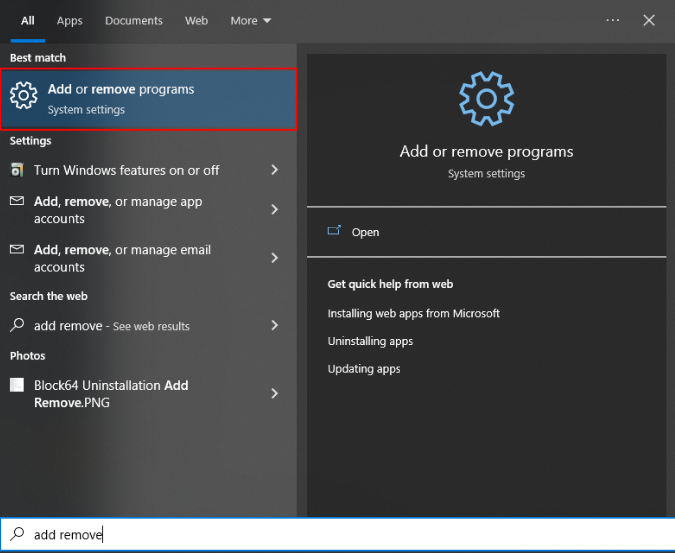This screenshot has height=553, width=675.
Task: Open the More dropdown filter
Action: (250, 20)
